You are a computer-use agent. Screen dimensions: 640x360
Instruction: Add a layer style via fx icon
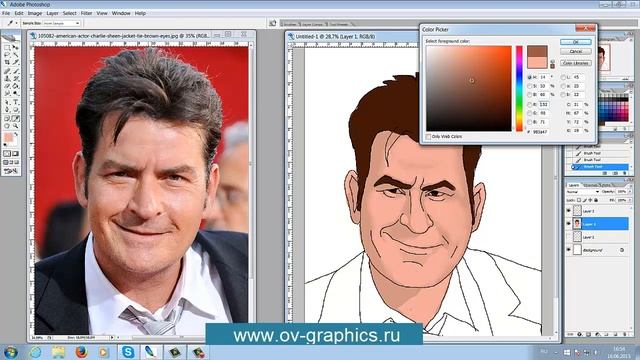[580, 334]
